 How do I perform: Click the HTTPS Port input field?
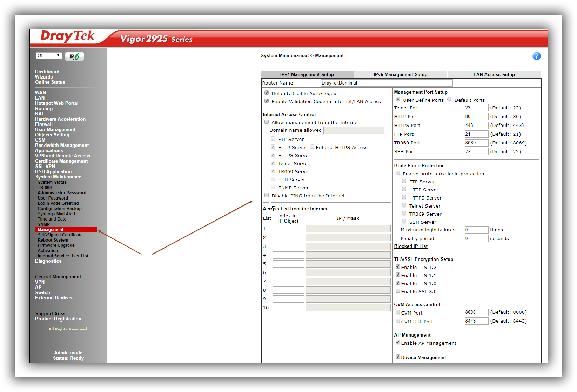(476, 126)
